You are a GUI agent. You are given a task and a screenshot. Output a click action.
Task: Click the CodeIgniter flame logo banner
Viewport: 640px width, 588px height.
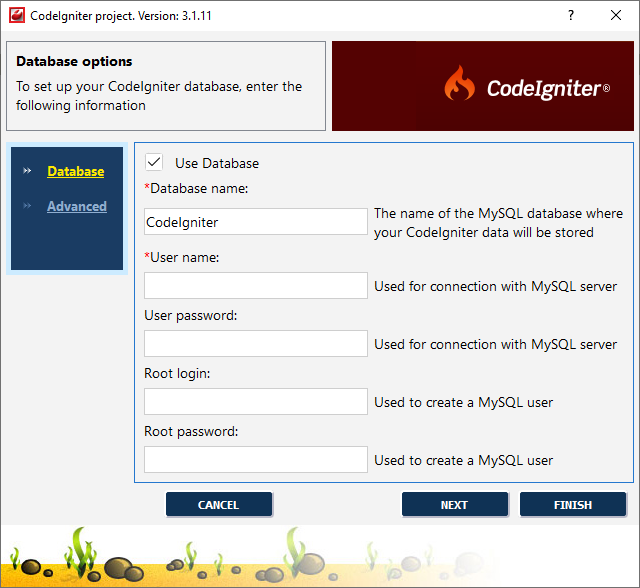coord(482,86)
